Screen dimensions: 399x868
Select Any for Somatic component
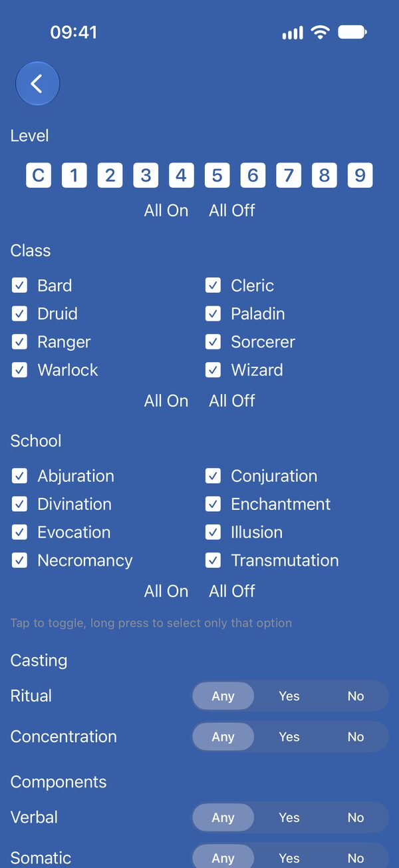pyautogui.click(x=223, y=858)
